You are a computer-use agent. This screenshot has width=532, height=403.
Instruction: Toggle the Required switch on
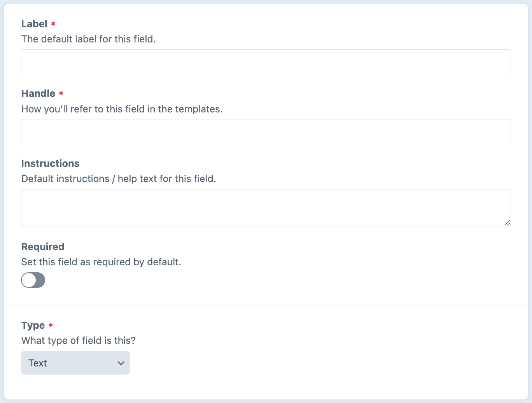(33, 280)
